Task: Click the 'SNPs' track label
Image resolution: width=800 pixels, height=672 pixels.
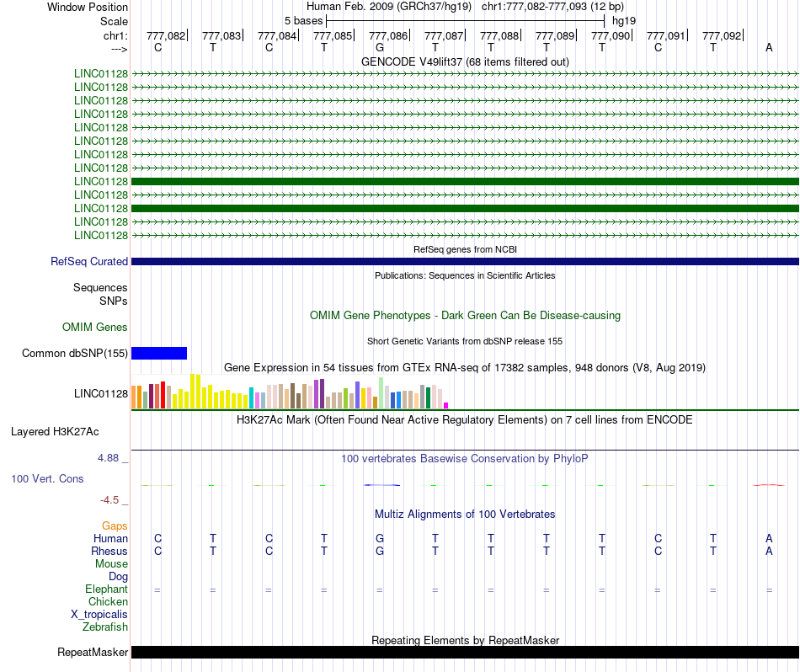Action: [x=114, y=301]
